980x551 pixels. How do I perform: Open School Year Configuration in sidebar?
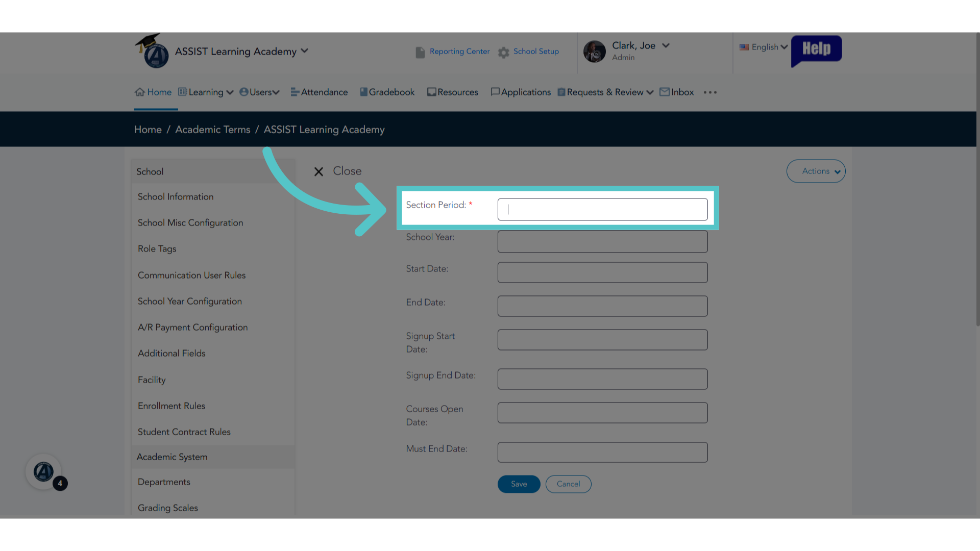[190, 302]
